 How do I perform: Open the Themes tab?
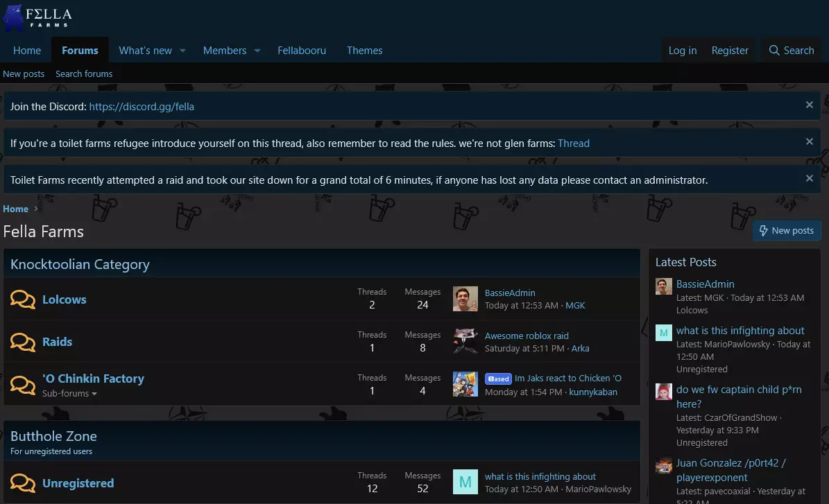364,50
